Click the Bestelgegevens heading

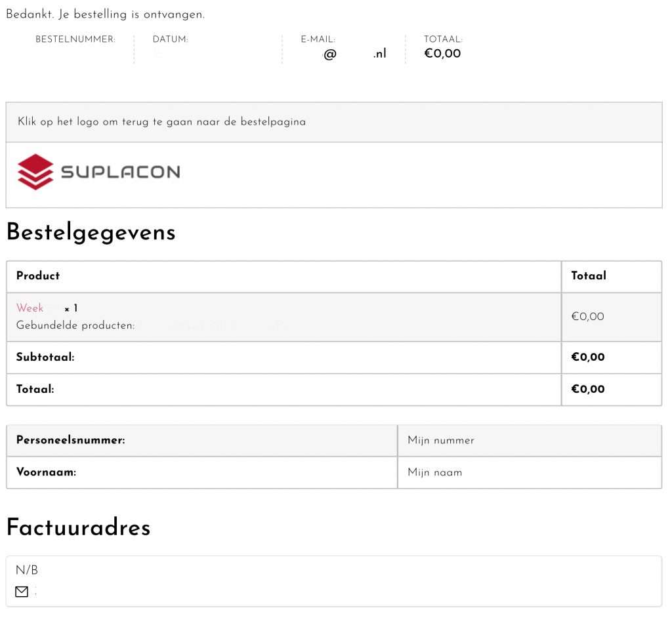click(x=91, y=232)
